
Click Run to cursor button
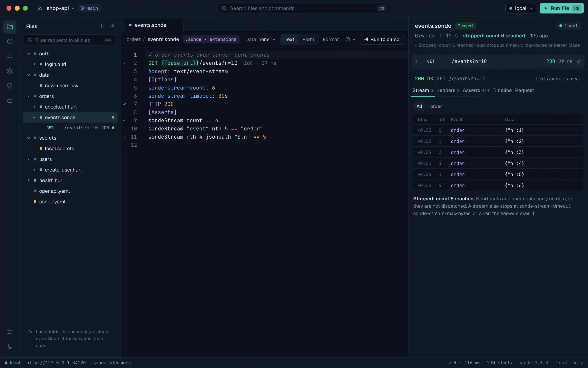382,39
